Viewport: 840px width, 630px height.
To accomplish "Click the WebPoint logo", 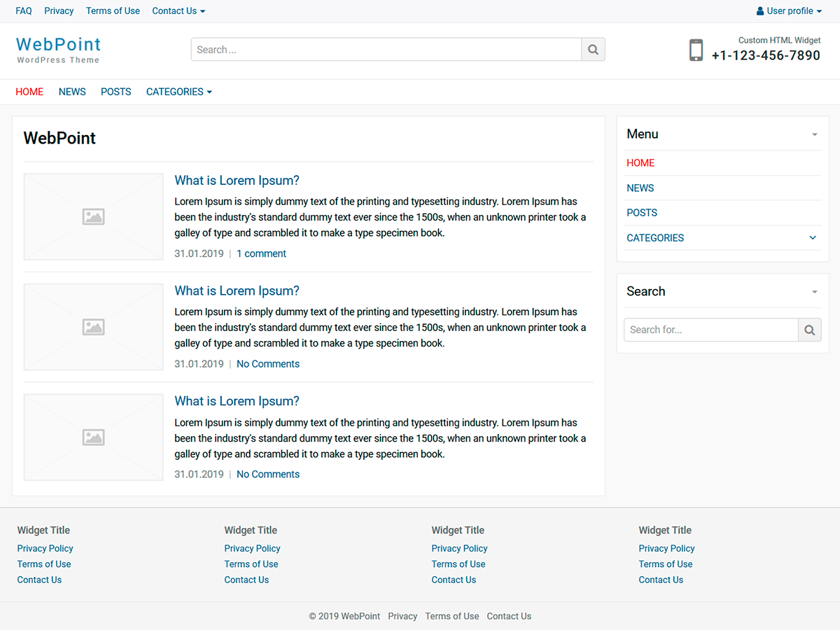I will 58,44.
